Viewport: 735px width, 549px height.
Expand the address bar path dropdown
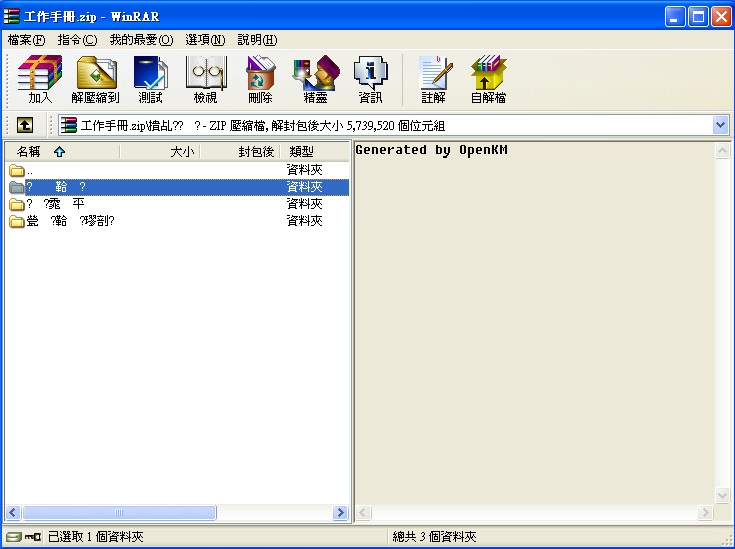click(x=720, y=125)
